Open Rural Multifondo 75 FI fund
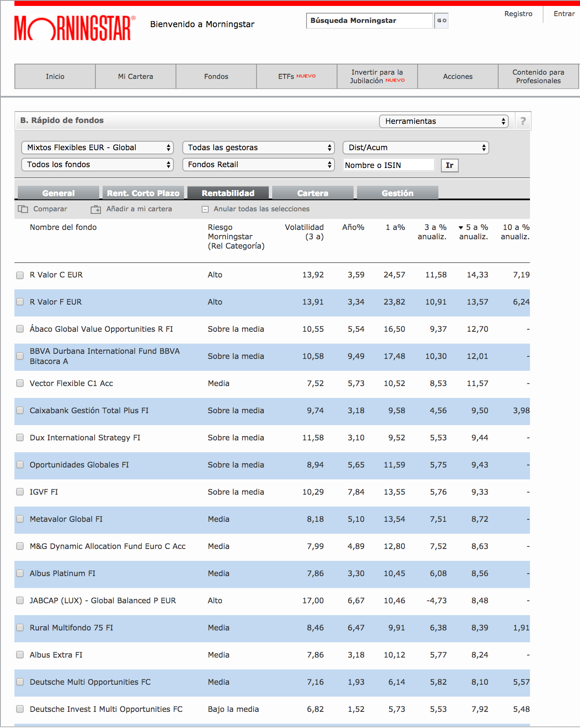Viewport: 580px width, 728px height. [x=71, y=628]
